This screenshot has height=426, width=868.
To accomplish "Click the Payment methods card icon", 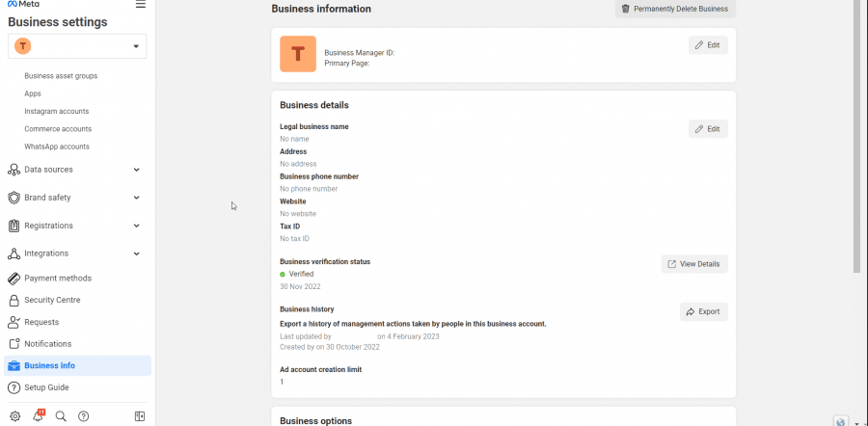I will [x=14, y=279].
